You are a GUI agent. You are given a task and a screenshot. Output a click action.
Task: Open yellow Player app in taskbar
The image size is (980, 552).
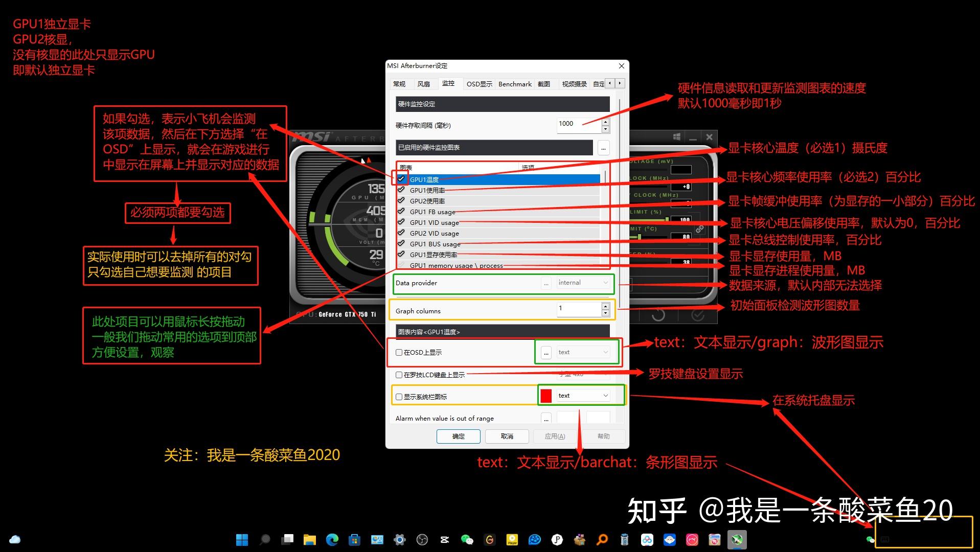pyautogui.click(x=512, y=540)
